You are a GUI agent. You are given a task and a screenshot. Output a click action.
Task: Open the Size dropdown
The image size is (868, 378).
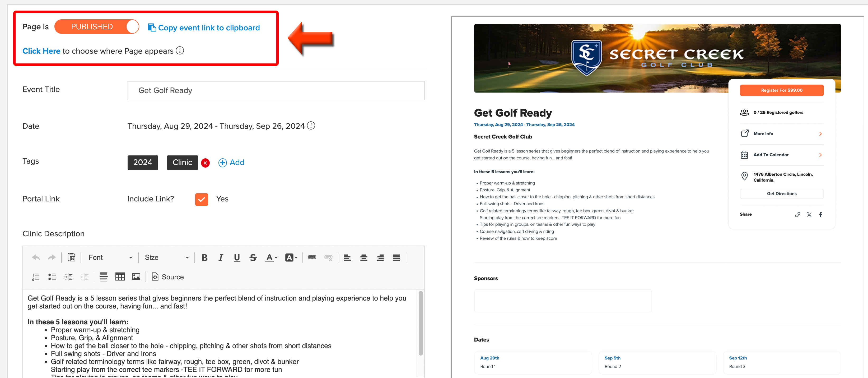(166, 258)
